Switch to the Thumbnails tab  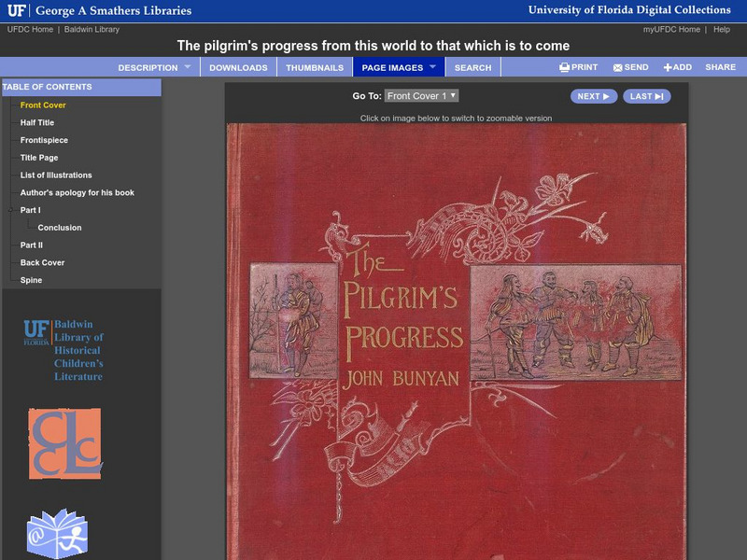[x=315, y=66]
